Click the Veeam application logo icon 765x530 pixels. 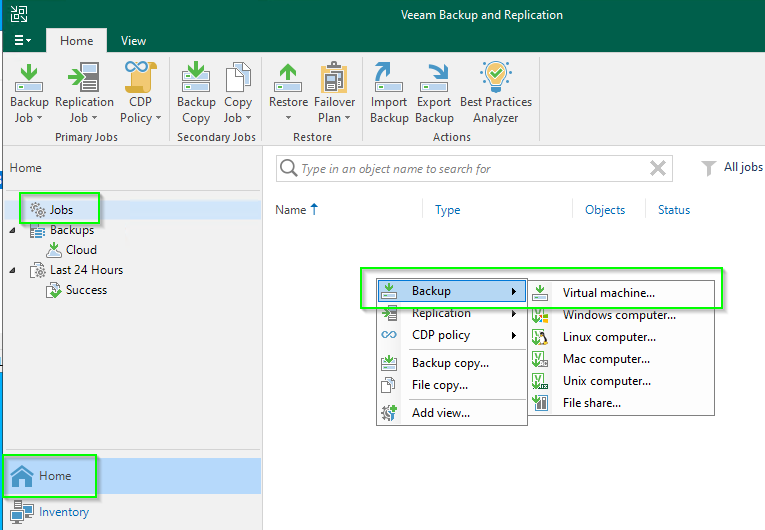pos(19,14)
